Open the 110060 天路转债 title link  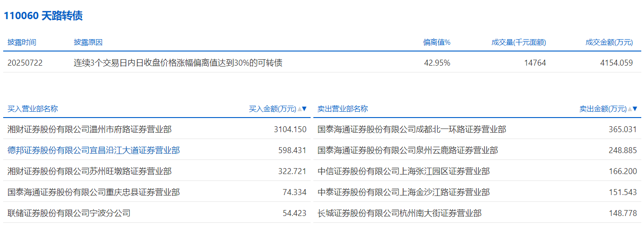[x=43, y=16]
